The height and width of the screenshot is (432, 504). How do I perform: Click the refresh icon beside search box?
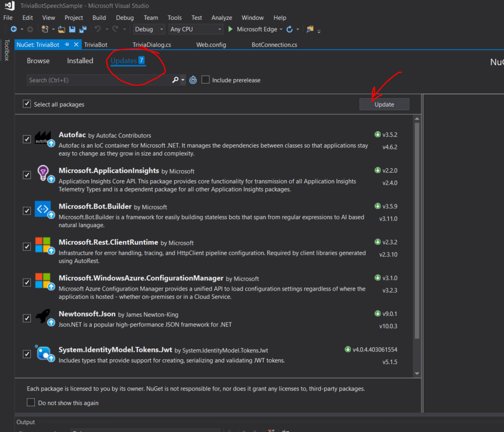(193, 80)
